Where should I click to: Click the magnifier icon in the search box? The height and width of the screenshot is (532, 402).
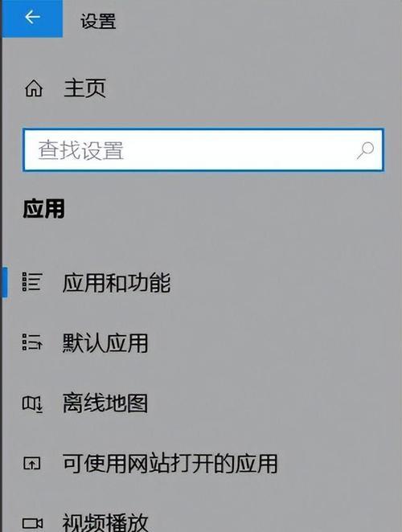click(365, 150)
